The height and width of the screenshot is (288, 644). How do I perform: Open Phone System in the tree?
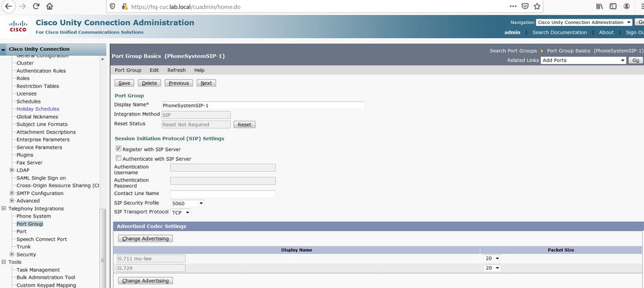tap(34, 216)
